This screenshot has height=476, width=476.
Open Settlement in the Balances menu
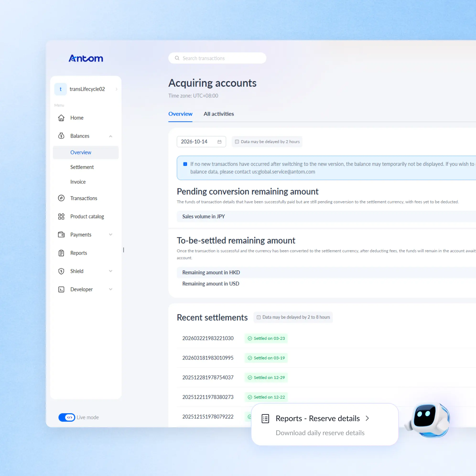tap(82, 167)
